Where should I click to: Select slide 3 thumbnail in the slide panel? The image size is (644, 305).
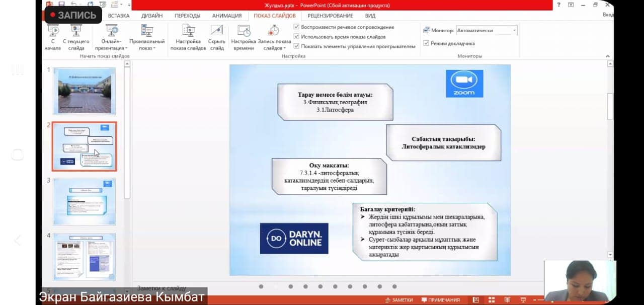pos(84,201)
